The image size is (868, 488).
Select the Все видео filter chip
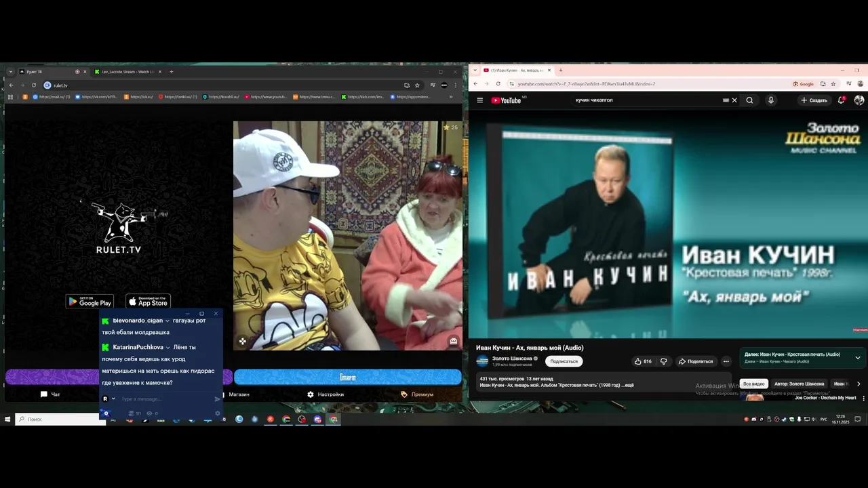point(753,384)
